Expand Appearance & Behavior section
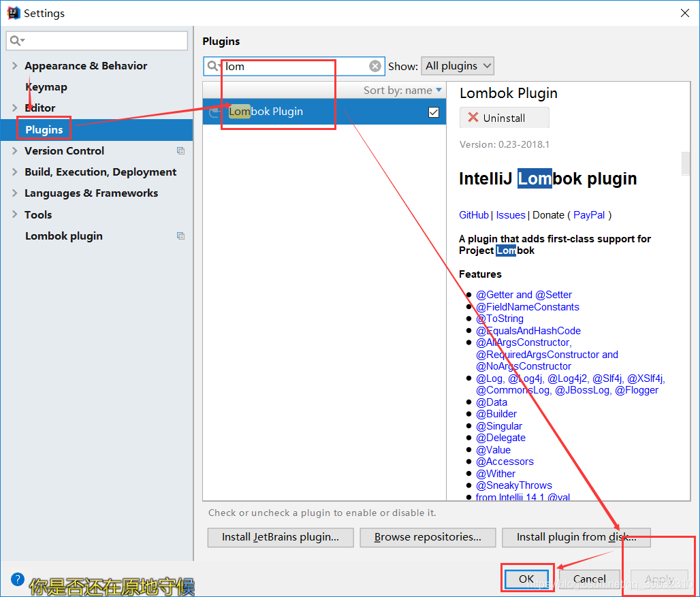700x597 pixels. (x=15, y=65)
